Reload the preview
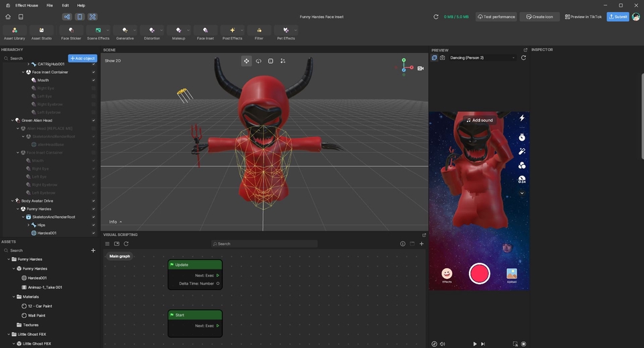The height and width of the screenshot is (348, 644). (524, 58)
